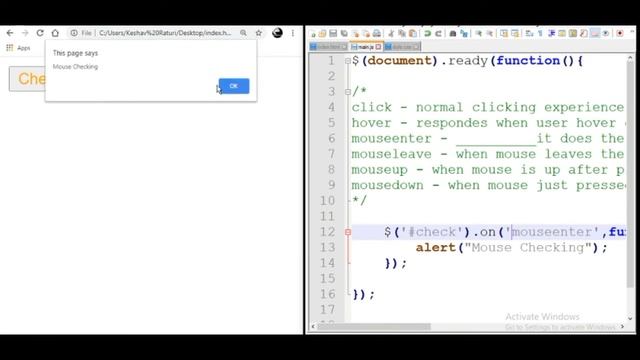The image size is (640, 360).
Task: Click the zoom magnifier icon in address bar
Action: click(x=243, y=33)
